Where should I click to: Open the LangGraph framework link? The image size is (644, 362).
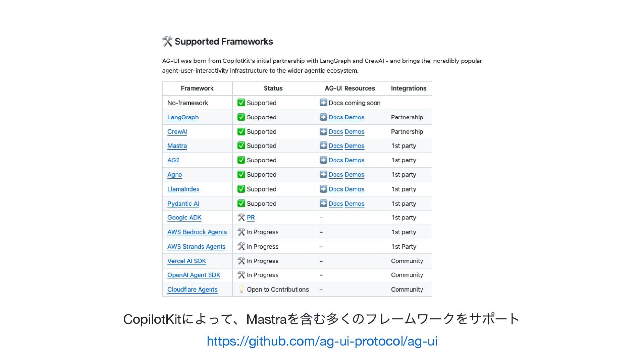(183, 117)
